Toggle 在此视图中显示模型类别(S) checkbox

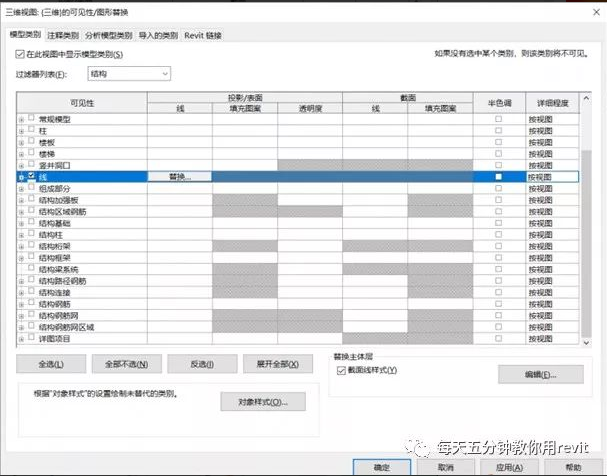coord(20,54)
